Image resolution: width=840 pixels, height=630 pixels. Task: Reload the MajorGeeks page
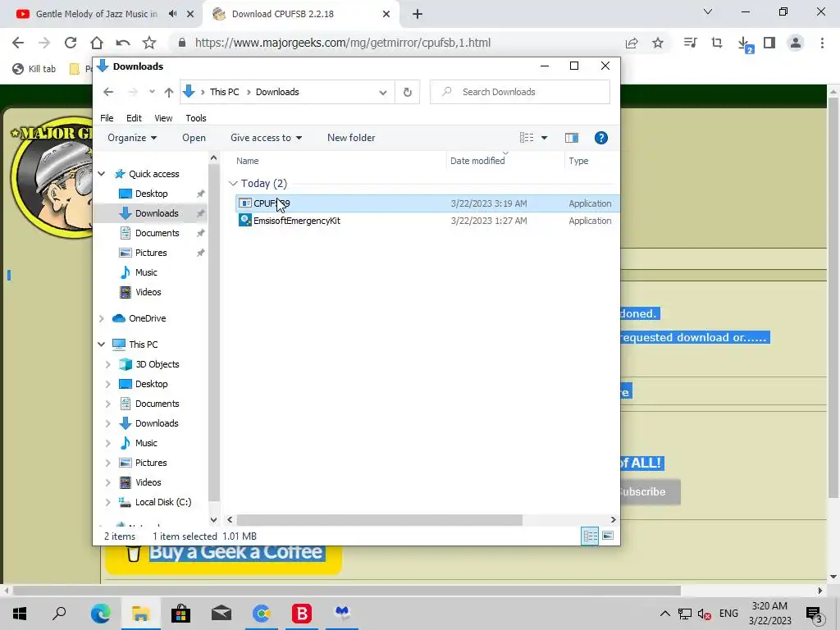click(x=71, y=43)
